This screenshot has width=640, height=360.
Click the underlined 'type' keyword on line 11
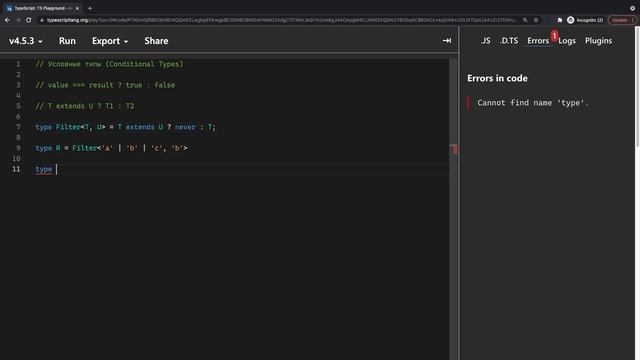(x=44, y=169)
